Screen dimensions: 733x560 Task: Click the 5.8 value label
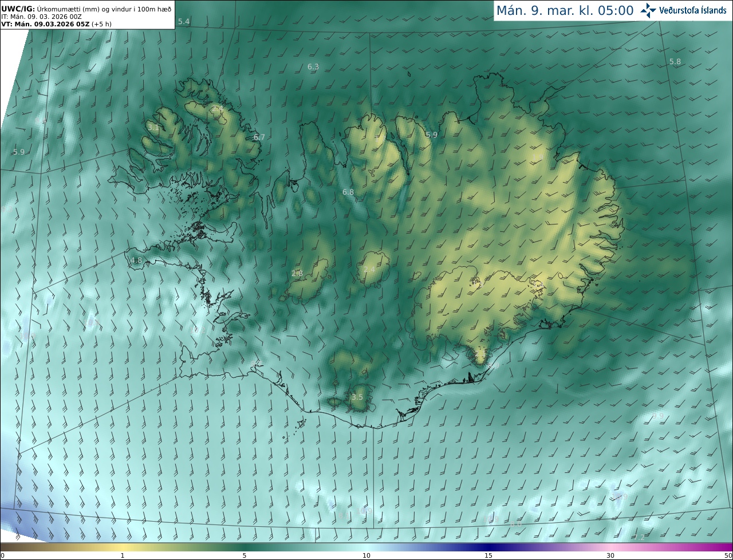(x=675, y=61)
